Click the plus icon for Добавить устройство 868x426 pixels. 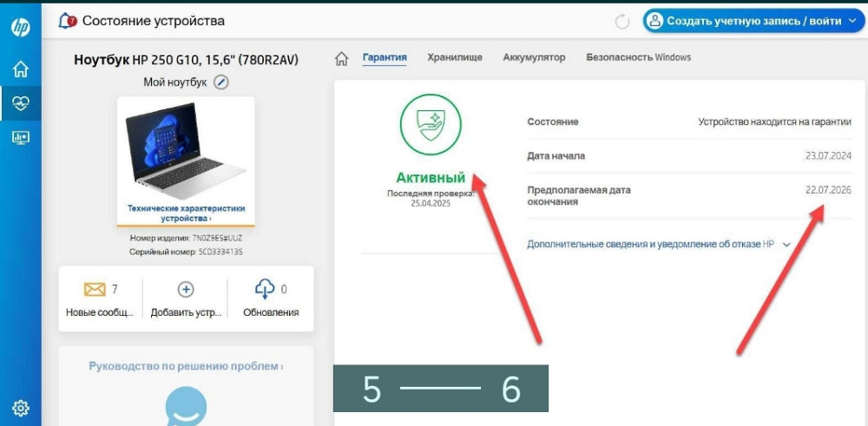pyautogui.click(x=186, y=289)
